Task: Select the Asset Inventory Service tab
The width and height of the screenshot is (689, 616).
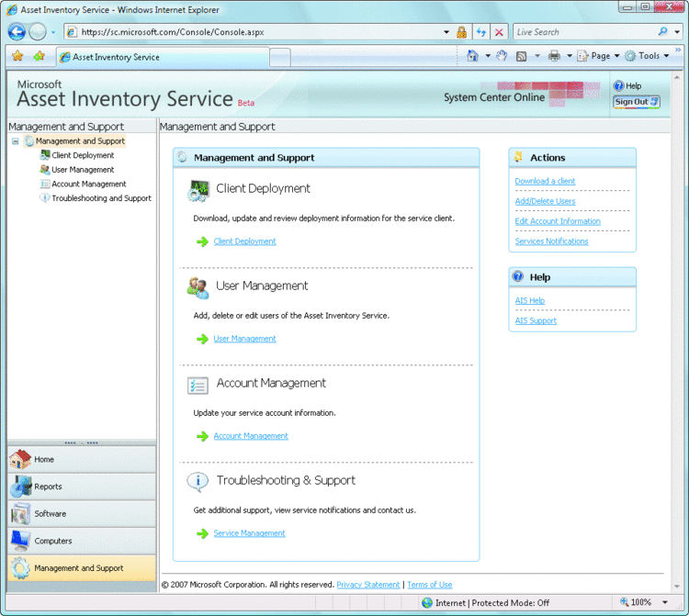Action: pyautogui.click(x=163, y=57)
